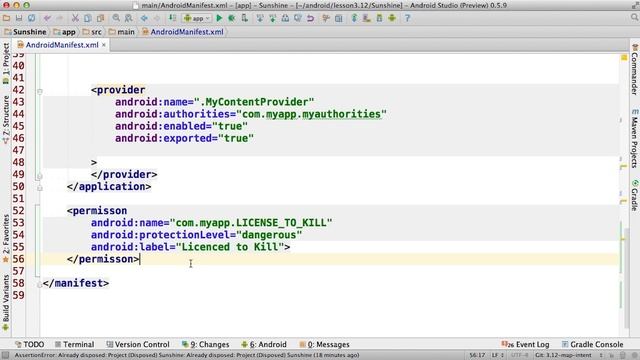Run the app with the green play button
Screen dimensions: 640x360
[219, 18]
